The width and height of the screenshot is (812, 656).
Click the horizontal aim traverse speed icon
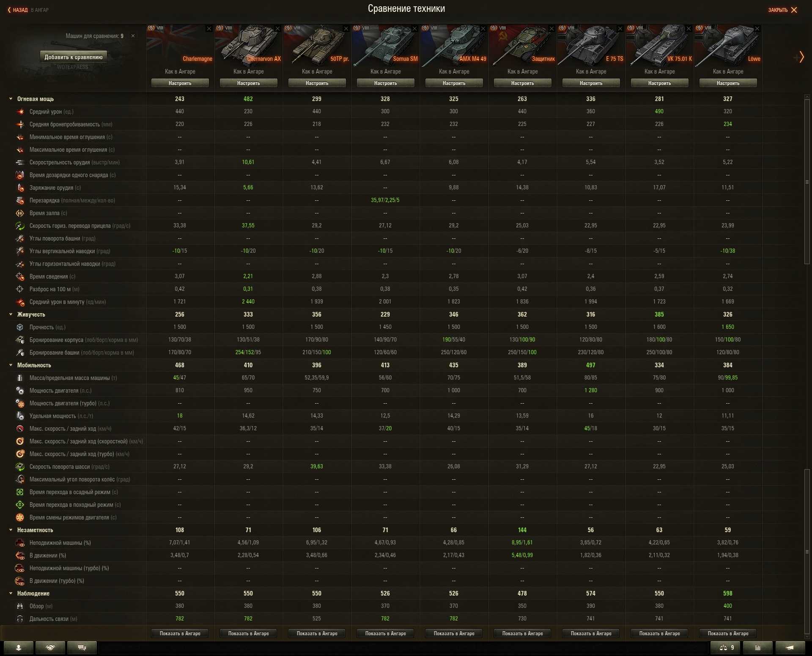point(20,226)
